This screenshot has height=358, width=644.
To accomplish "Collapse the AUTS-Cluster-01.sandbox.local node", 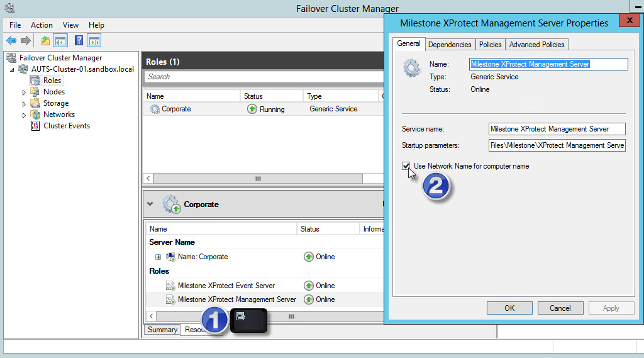I will 13,70.
